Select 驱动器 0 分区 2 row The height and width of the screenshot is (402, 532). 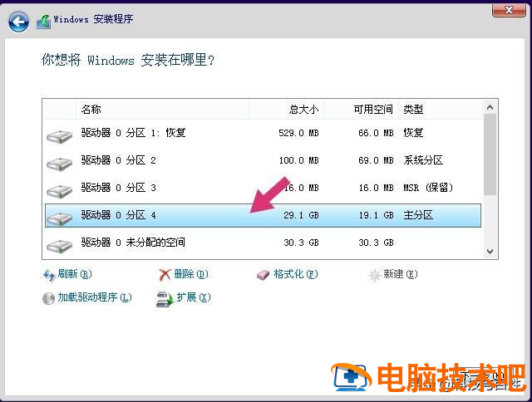tap(263, 160)
